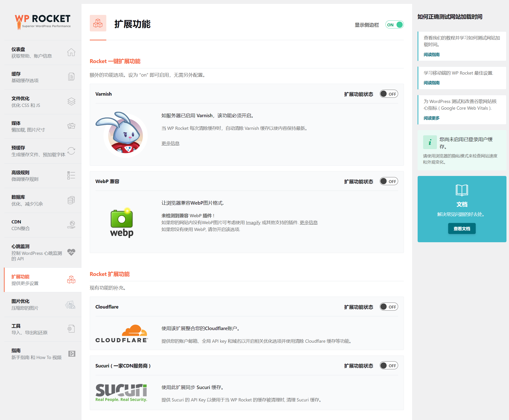This screenshot has width=509, height=420.
Task: Click the Rocket 一键扩展功能 heading
Action: click(115, 61)
